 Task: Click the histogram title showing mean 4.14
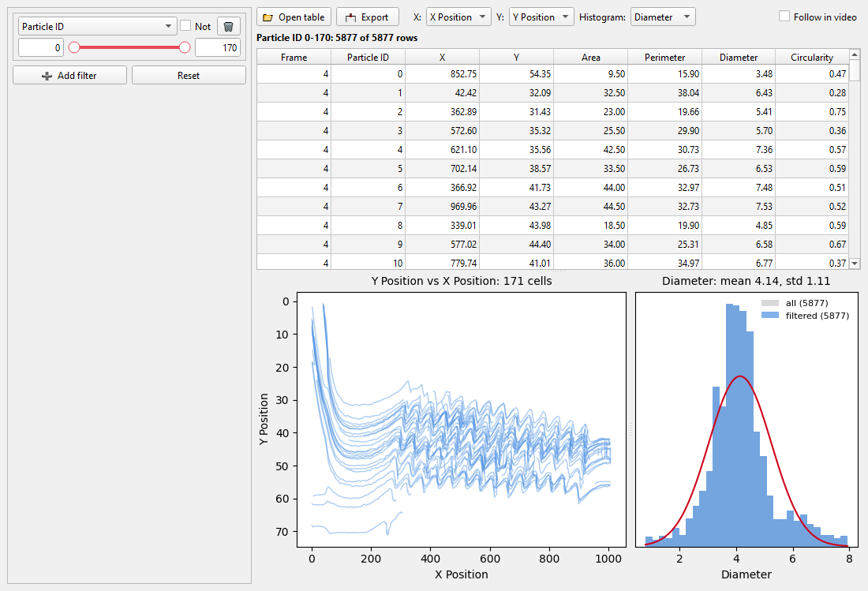click(746, 281)
